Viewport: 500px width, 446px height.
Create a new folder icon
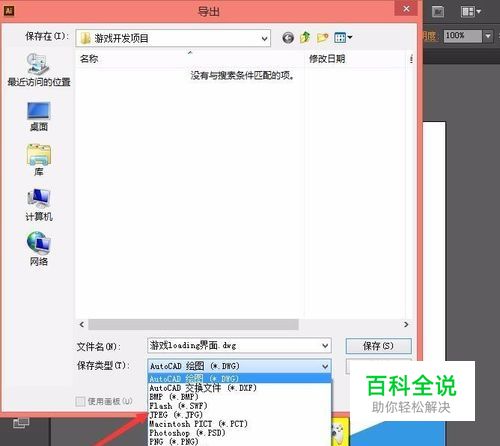[x=322, y=38]
